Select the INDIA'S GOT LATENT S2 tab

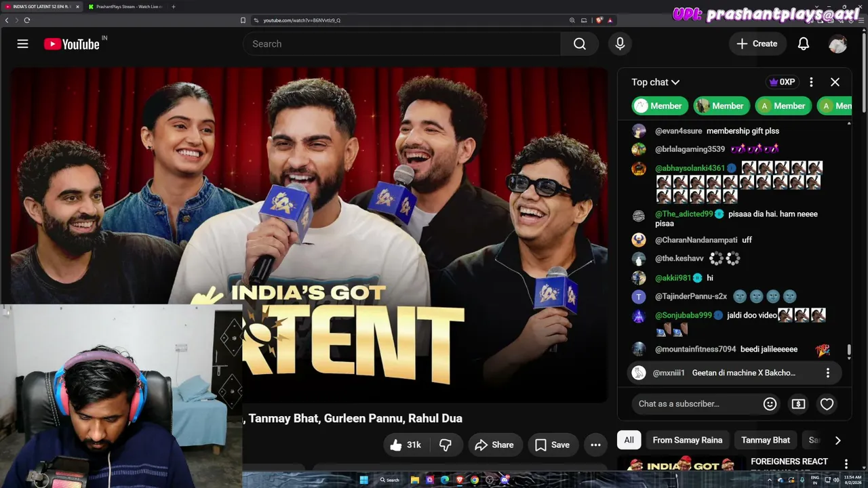point(41,7)
